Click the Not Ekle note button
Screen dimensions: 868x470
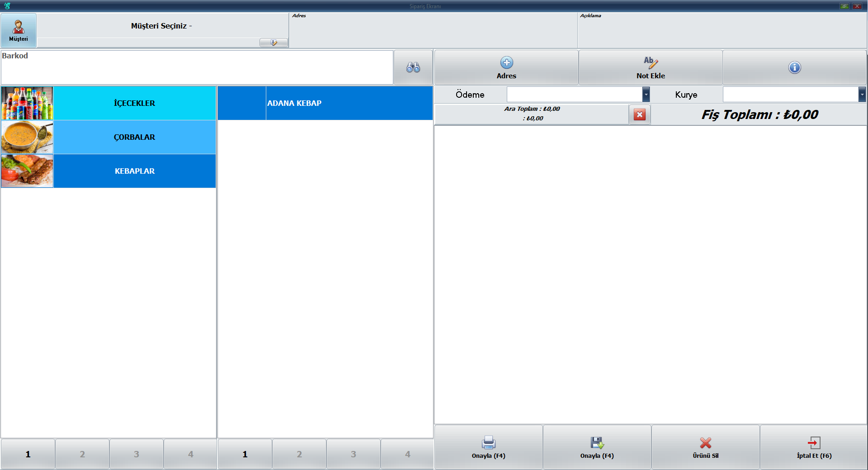[x=651, y=67]
